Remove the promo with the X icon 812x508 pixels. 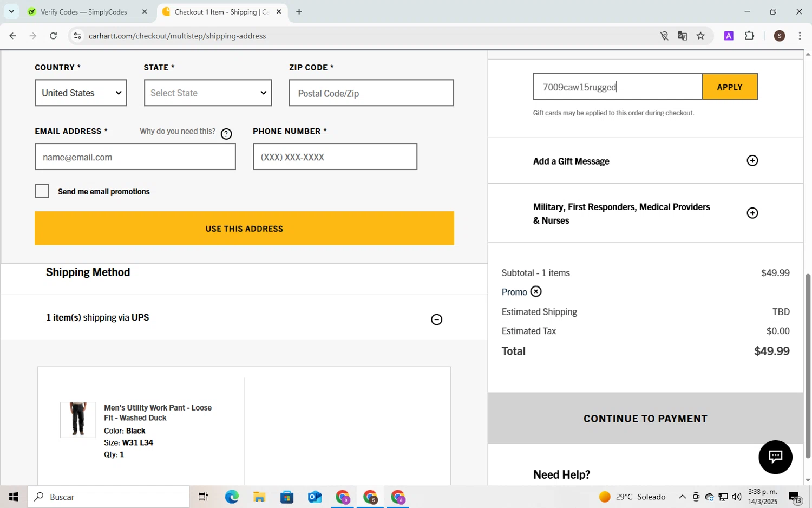535,292
